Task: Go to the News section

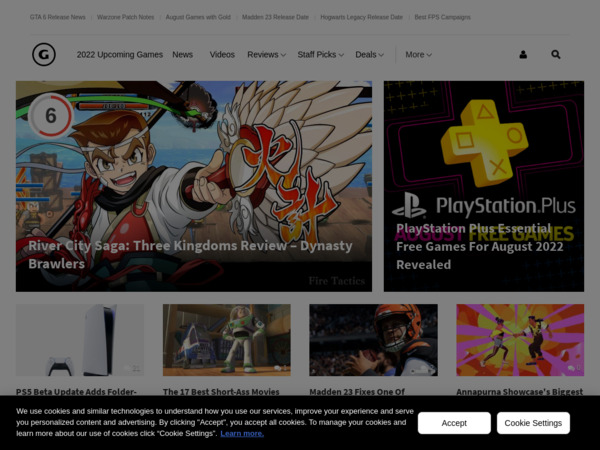Action: (x=183, y=55)
